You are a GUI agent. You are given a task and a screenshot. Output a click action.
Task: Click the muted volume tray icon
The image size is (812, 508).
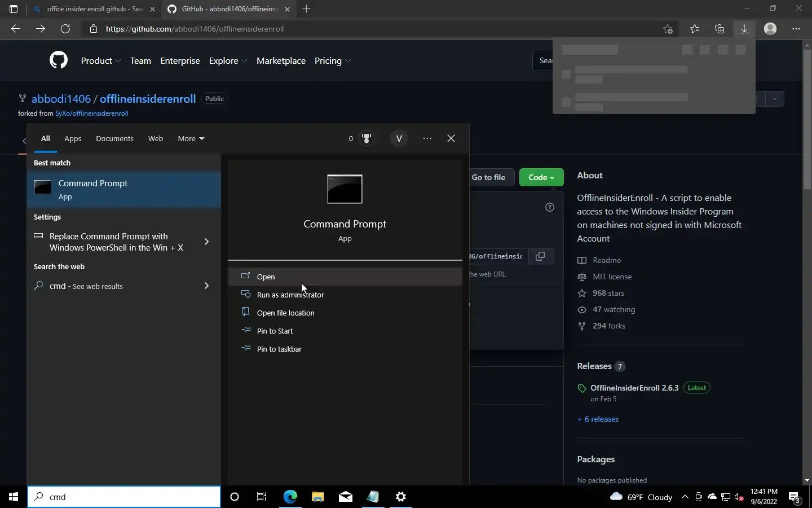739,497
